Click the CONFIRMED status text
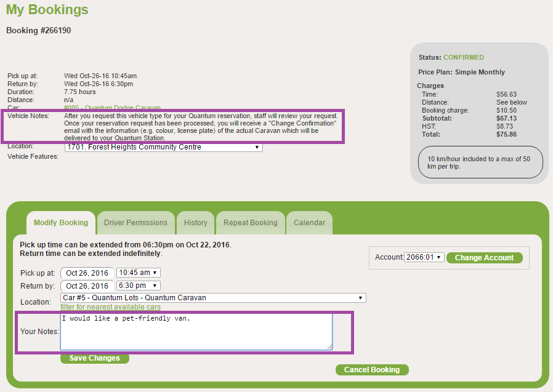This screenshot has width=553, height=392. pyautogui.click(x=464, y=57)
